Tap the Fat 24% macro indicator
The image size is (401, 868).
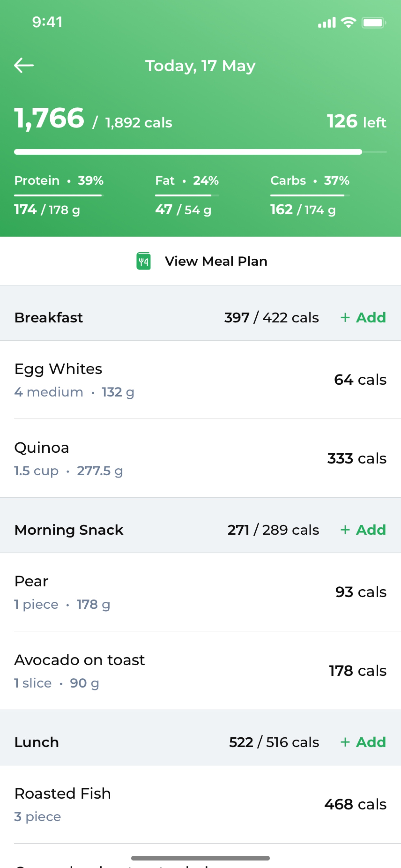187,181
